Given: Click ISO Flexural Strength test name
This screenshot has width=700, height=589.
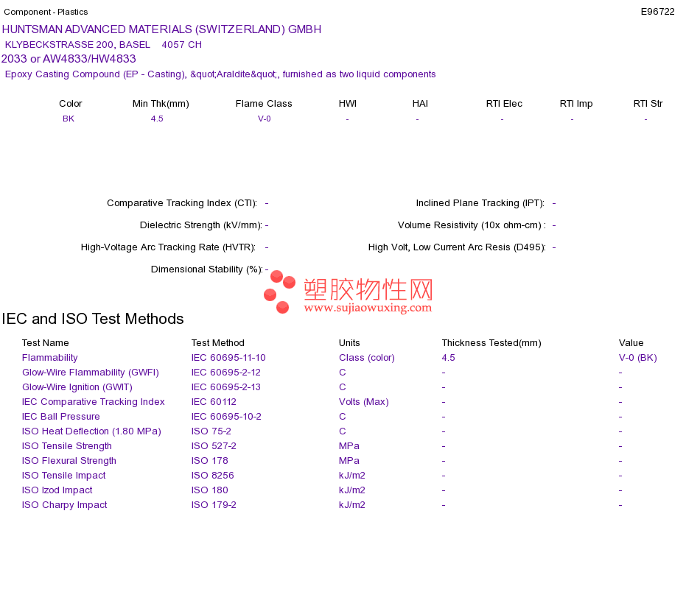Looking at the screenshot, I should tap(69, 461).
